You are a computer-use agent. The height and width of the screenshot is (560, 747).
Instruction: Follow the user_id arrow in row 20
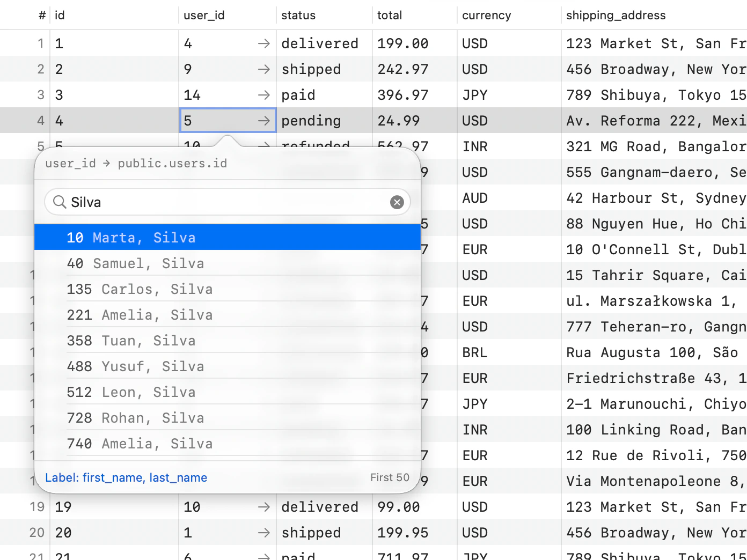click(x=263, y=533)
